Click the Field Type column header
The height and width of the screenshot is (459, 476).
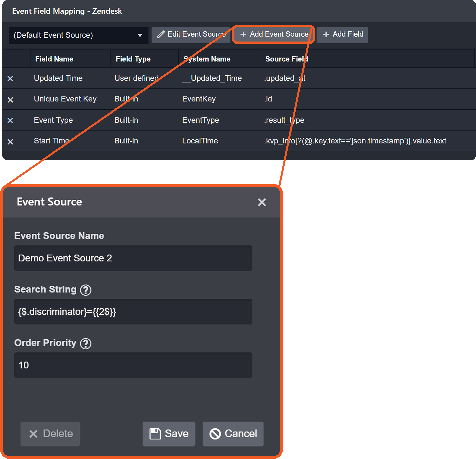133,59
